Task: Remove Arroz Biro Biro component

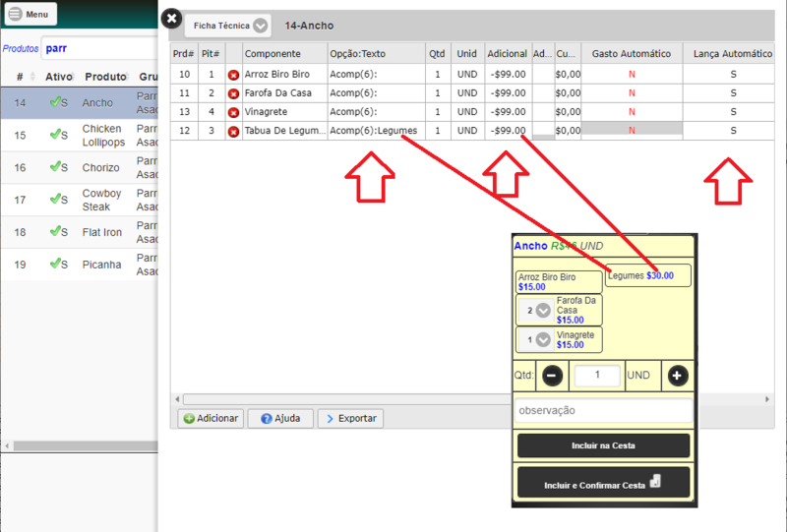Action: [x=233, y=75]
